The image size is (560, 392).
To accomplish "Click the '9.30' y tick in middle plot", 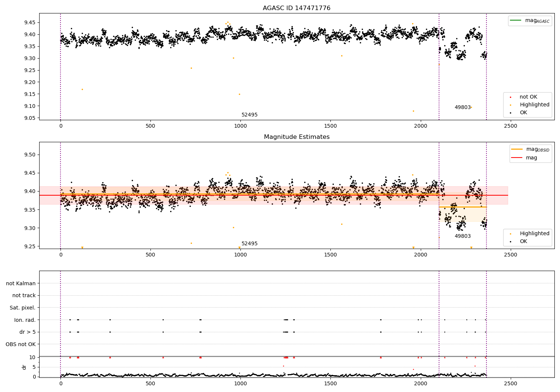I will pyautogui.click(x=30, y=228).
